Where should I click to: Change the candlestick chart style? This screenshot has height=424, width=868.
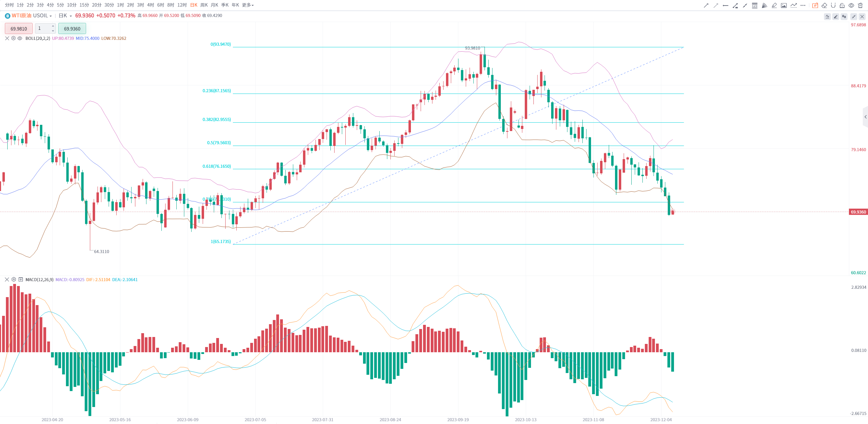click(844, 16)
